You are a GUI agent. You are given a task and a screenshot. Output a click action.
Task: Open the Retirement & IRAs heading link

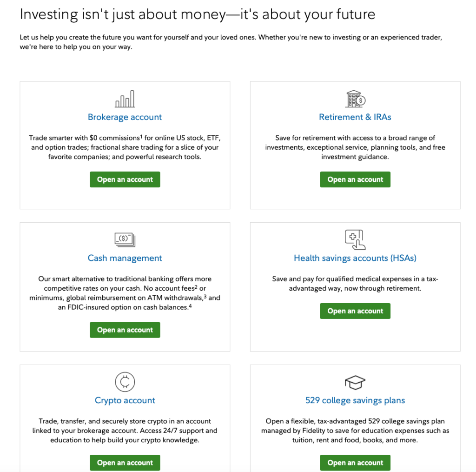(355, 117)
